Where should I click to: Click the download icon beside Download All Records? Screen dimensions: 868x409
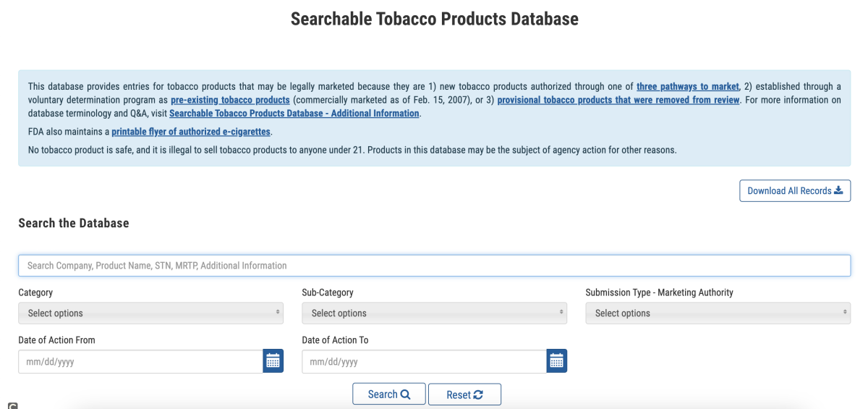pos(839,190)
